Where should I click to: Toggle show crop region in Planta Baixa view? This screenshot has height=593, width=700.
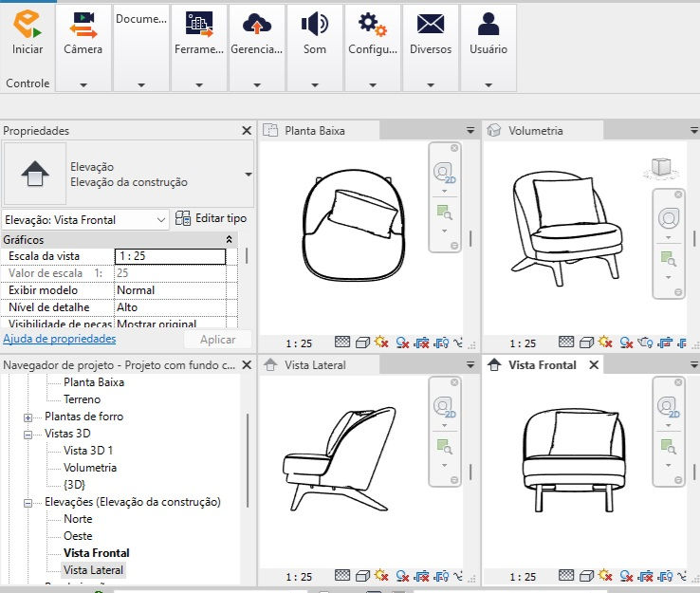pos(441,343)
